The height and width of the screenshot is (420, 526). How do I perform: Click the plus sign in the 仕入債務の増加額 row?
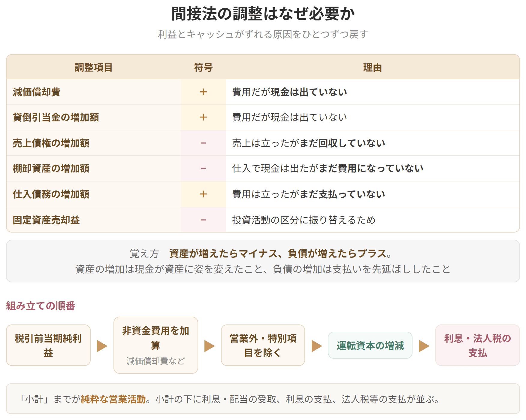pos(203,194)
